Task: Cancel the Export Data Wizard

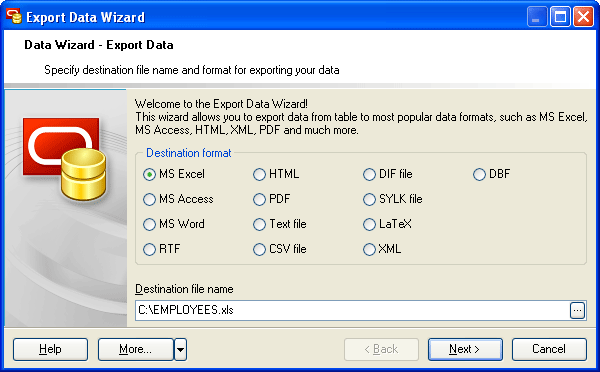Action: (x=549, y=349)
